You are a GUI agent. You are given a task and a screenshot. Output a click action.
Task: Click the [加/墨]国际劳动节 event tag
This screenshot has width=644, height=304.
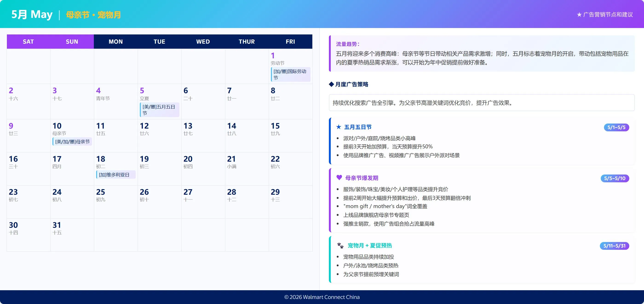290,74
